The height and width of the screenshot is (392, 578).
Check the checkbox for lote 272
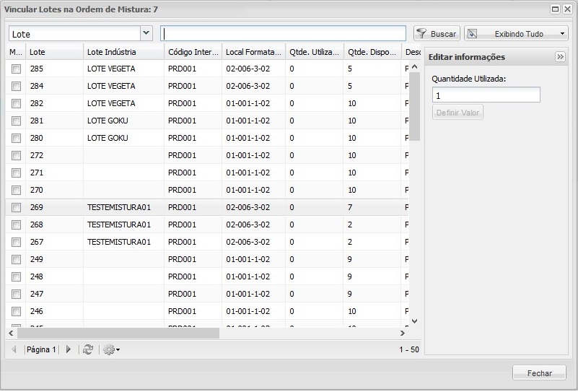point(16,155)
